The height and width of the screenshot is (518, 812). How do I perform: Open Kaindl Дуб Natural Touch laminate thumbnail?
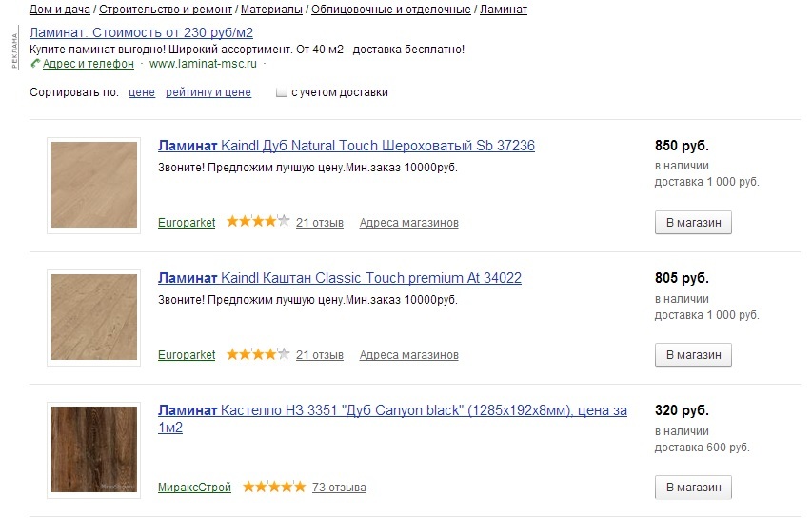(x=93, y=185)
